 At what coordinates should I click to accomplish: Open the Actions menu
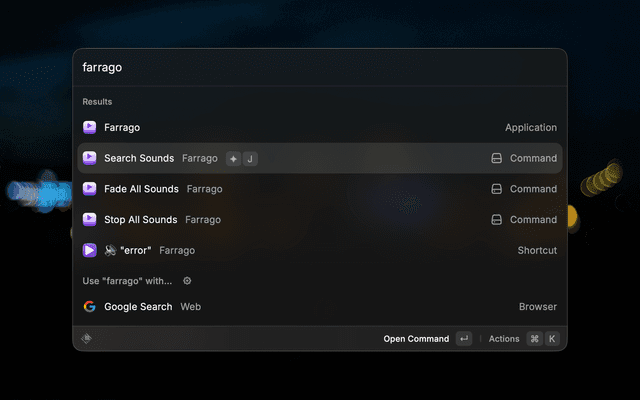coord(504,339)
